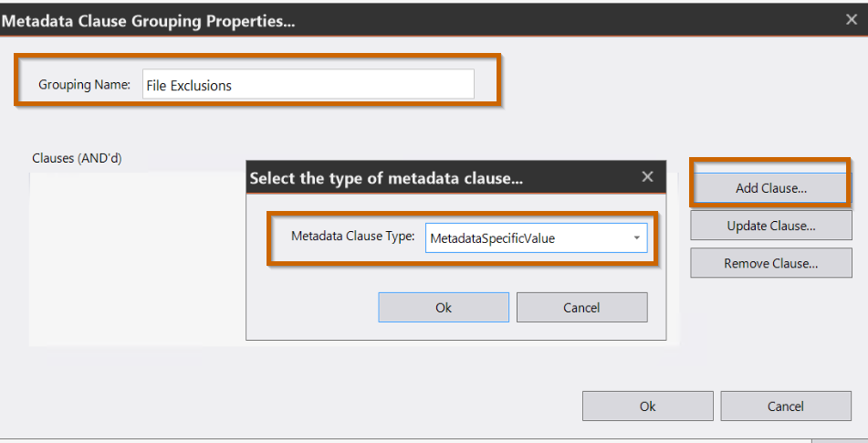Cancel the metadata clause type selection dialog
Viewport: 868px width, 443px height.
(581, 307)
